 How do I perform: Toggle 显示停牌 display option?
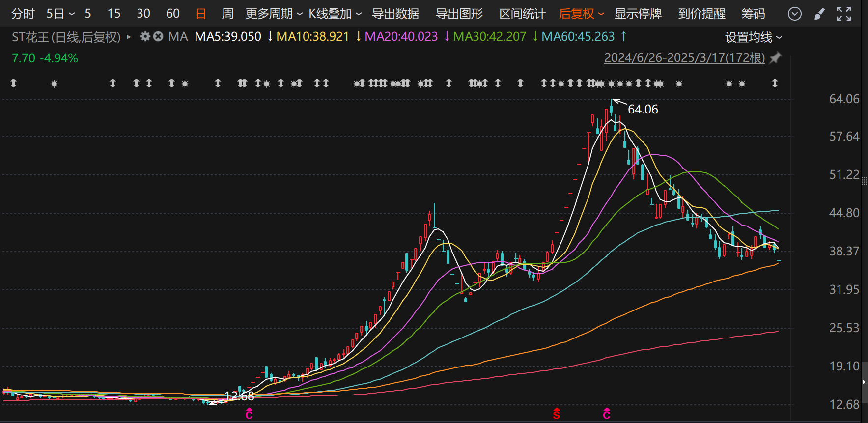[x=638, y=14]
